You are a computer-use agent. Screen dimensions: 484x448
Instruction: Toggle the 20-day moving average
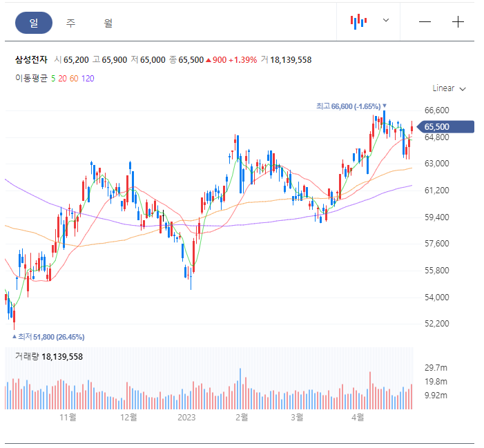coord(62,79)
